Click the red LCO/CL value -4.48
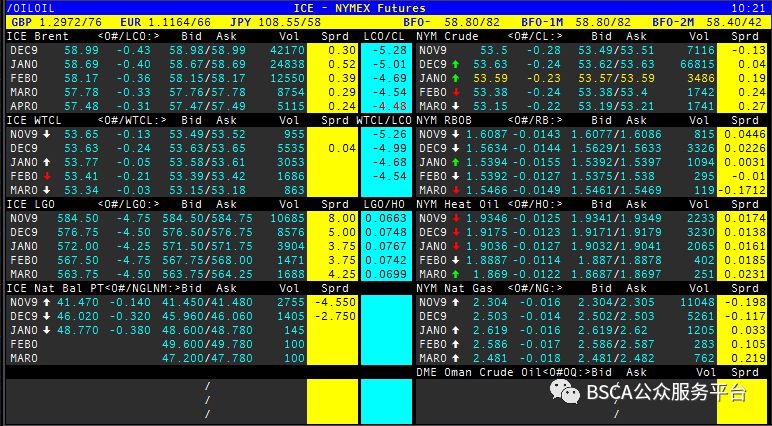Screen dimensions: 772x426 389,106
